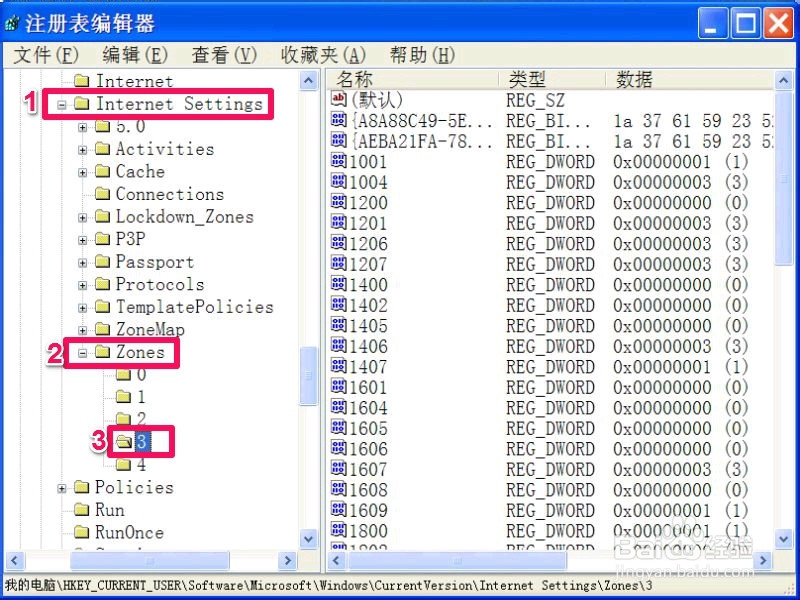Select the Policies folder icon
The image size is (800, 600).
click(x=82, y=487)
